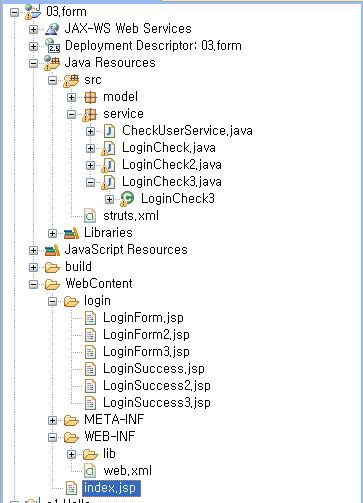This screenshot has width=363, height=503.
Task: Expand the LoginCheck.java node
Action: [90, 148]
